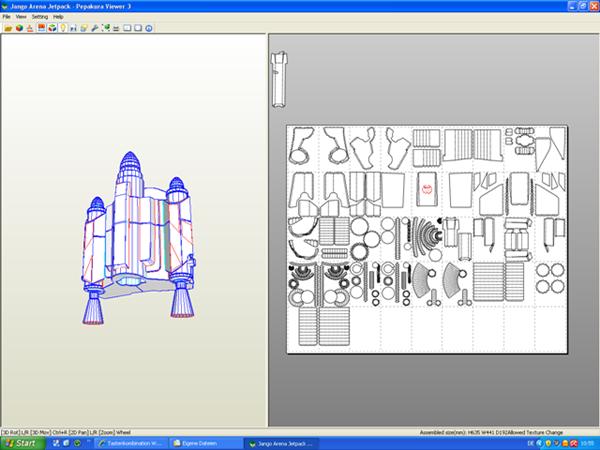This screenshot has width=600, height=450.
Task: Click the red-marked part on the pattern sheet
Action: tap(427, 186)
